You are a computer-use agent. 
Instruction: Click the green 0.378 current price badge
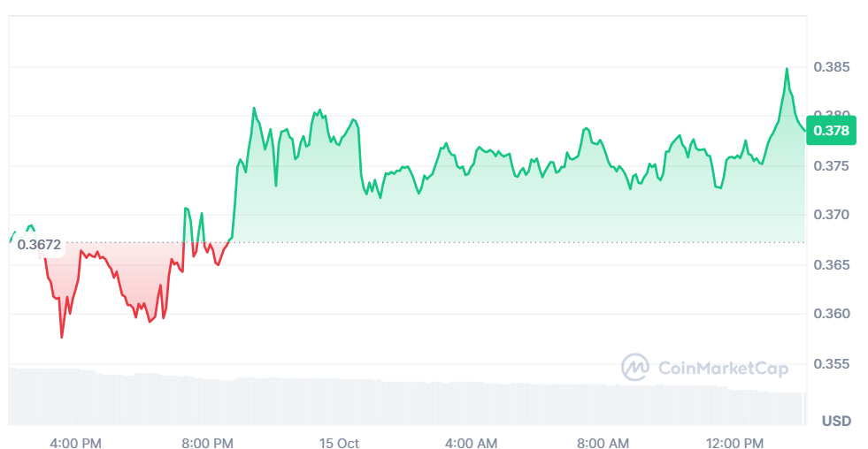(831, 131)
